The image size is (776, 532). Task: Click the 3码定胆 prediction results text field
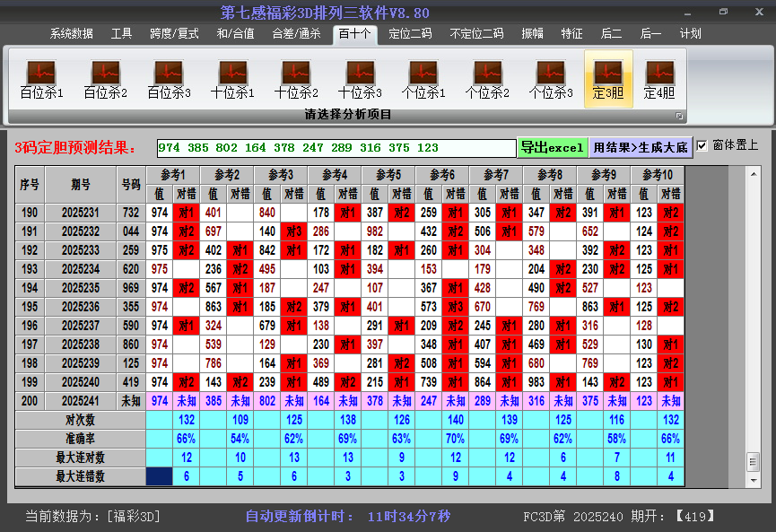[x=336, y=148]
